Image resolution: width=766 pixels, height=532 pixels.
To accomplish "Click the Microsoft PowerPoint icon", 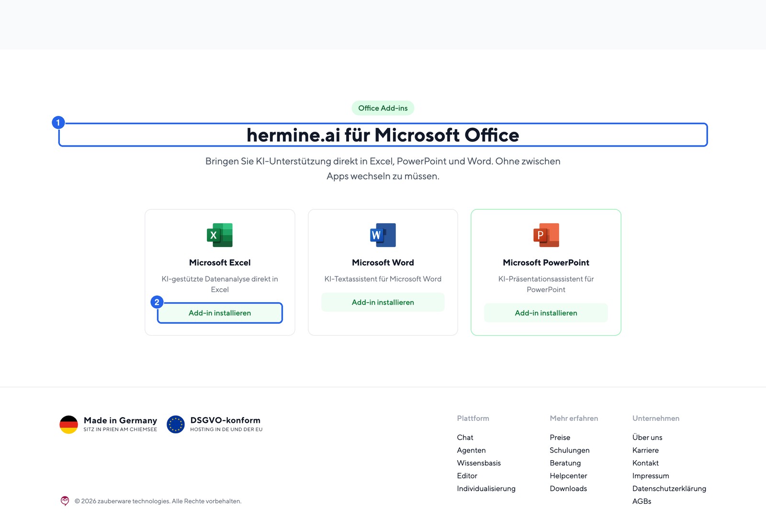I will pyautogui.click(x=546, y=235).
